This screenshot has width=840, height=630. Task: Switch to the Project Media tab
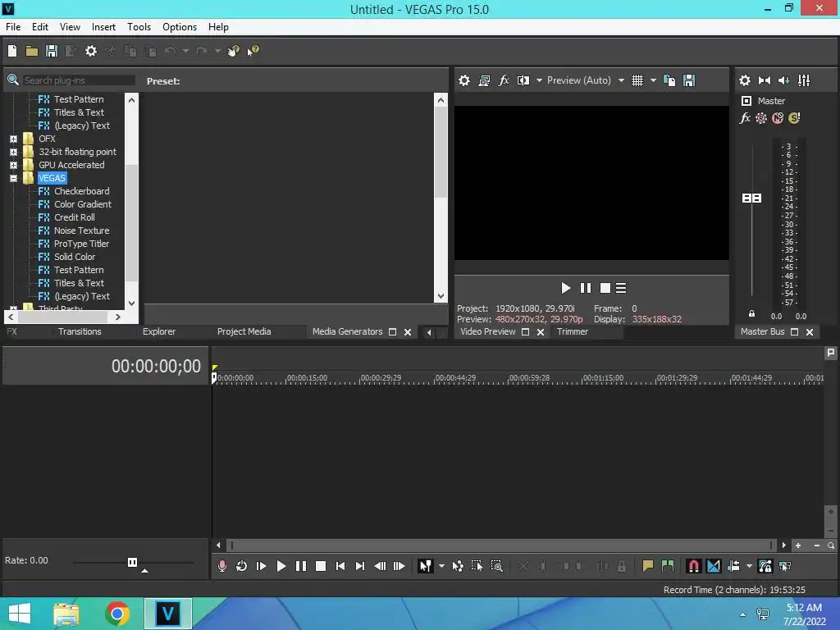coord(244,331)
